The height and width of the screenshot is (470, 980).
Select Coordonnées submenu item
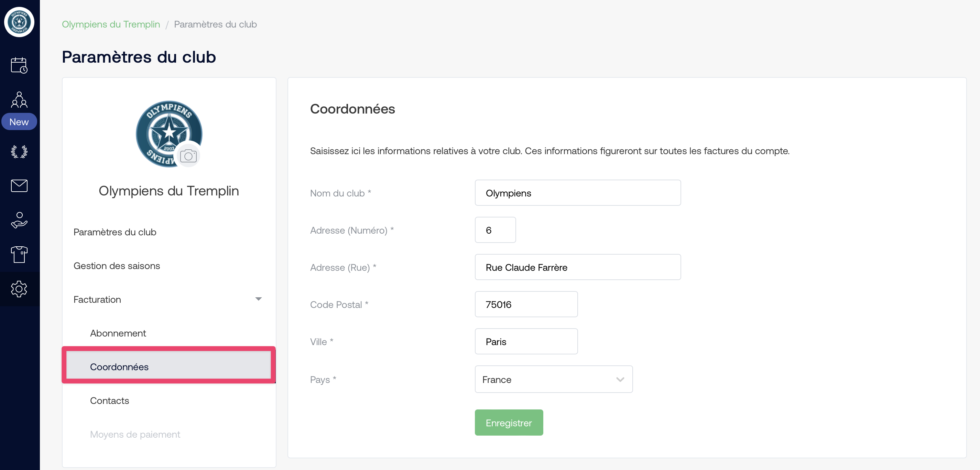point(168,366)
